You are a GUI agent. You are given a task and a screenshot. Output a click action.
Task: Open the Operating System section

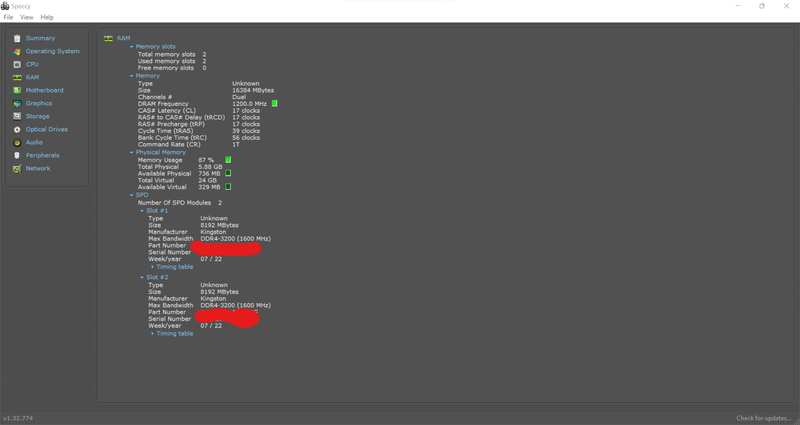point(53,52)
